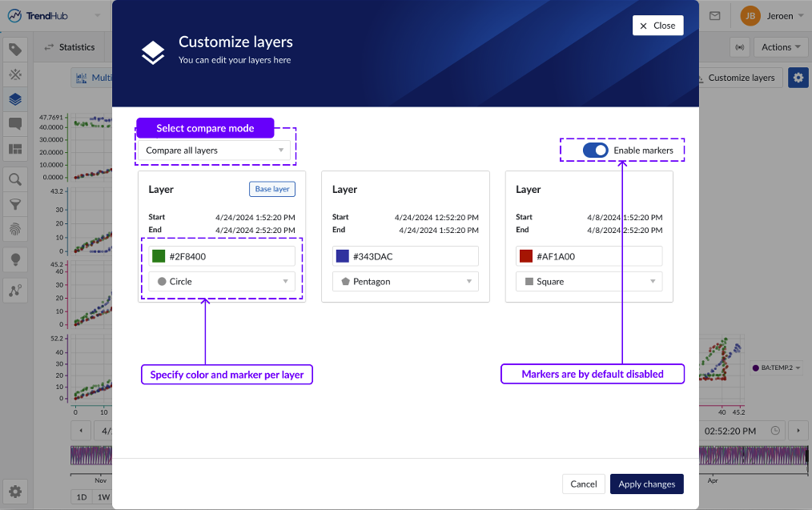Expand the Pentagon marker shape dropdown
The height and width of the screenshot is (510, 812).
tap(405, 282)
